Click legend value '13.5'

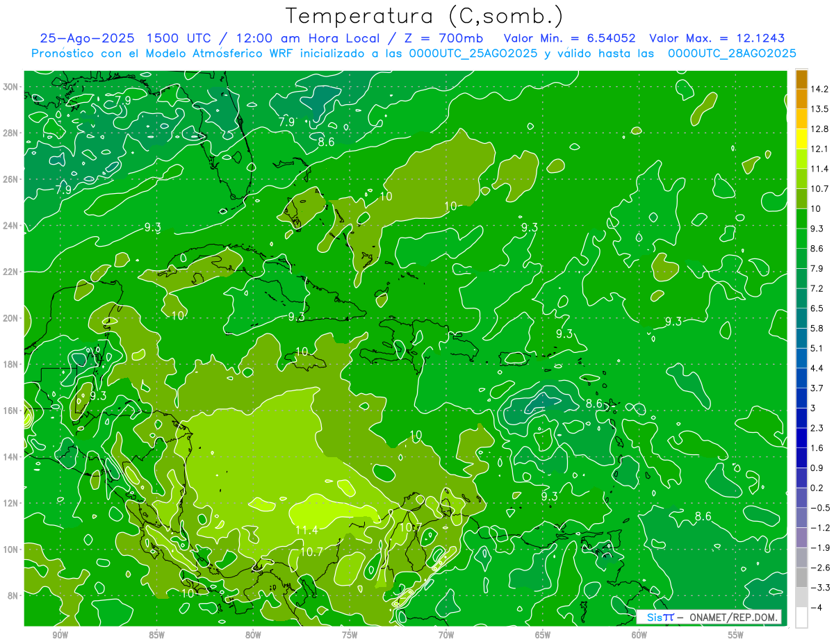point(819,109)
